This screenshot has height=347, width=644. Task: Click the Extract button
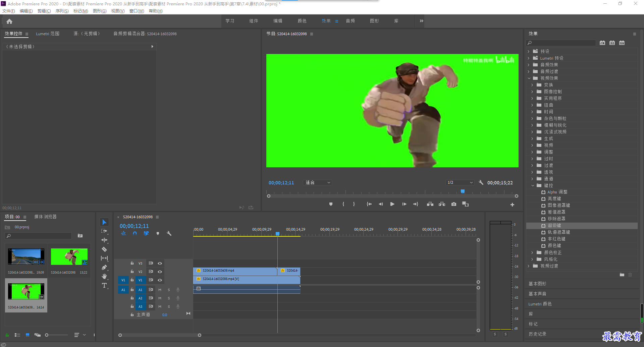(x=442, y=204)
